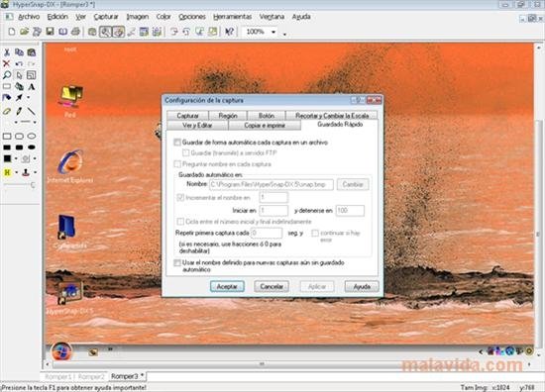Viewport: 545px width, 392px height.
Task: Click the Copy icon in left toolbox
Action: tap(19, 52)
